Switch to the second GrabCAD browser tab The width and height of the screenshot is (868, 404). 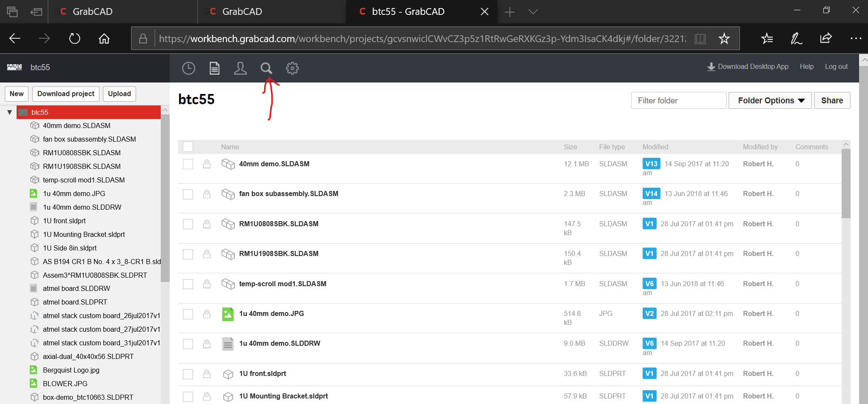(272, 11)
